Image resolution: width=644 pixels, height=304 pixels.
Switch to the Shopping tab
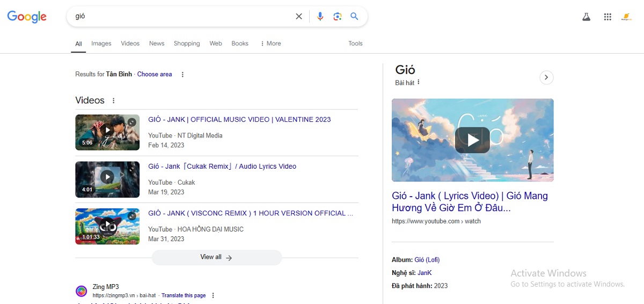(x=187, y=44)
